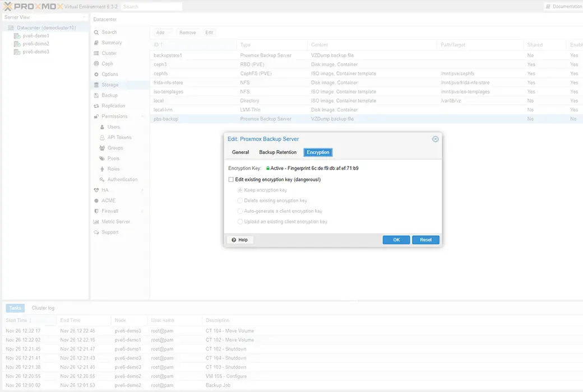
Task: Select the Pools tags icon
Action: tap(102, 158)
